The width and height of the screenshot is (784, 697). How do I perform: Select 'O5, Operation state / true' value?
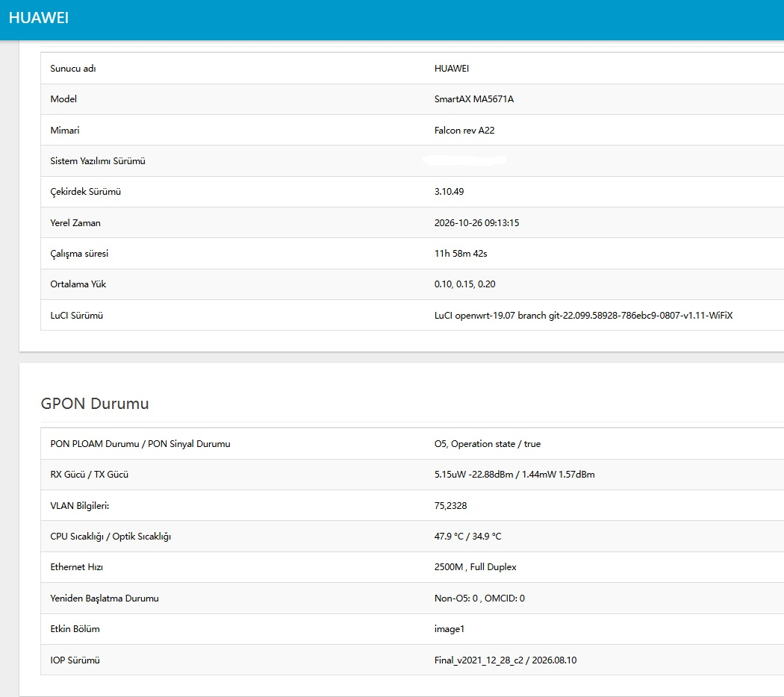pyautogui.click(x=488, y=444)
